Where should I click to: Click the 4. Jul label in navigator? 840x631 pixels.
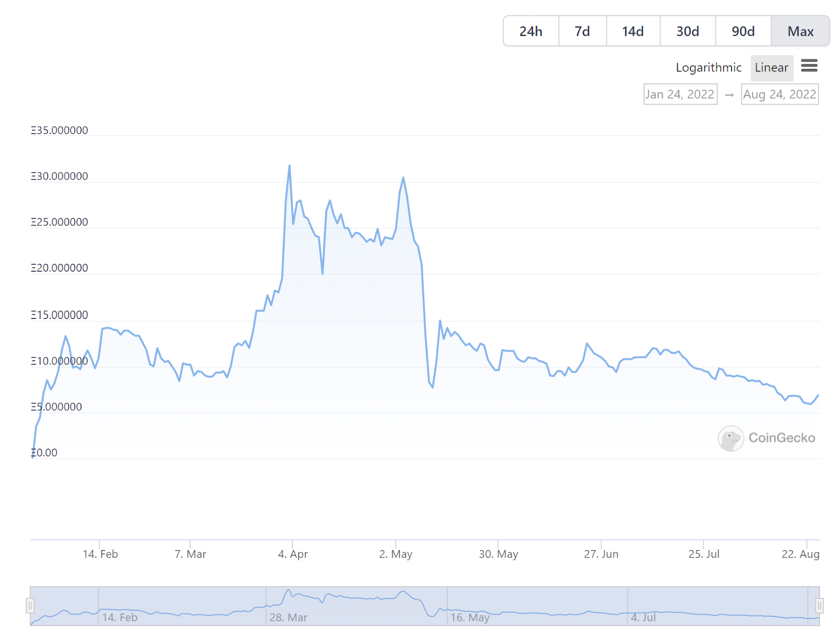coord(643,617)
